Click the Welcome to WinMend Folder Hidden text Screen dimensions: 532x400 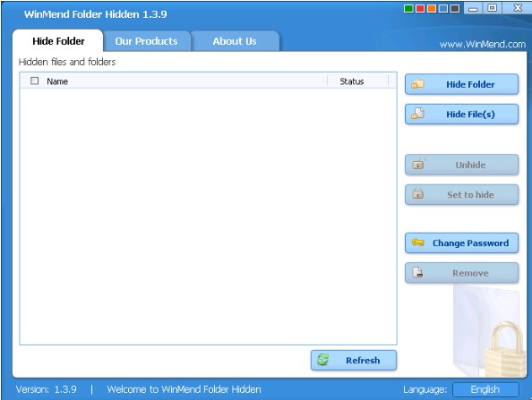pyautogui.click(x=184, y=389)
